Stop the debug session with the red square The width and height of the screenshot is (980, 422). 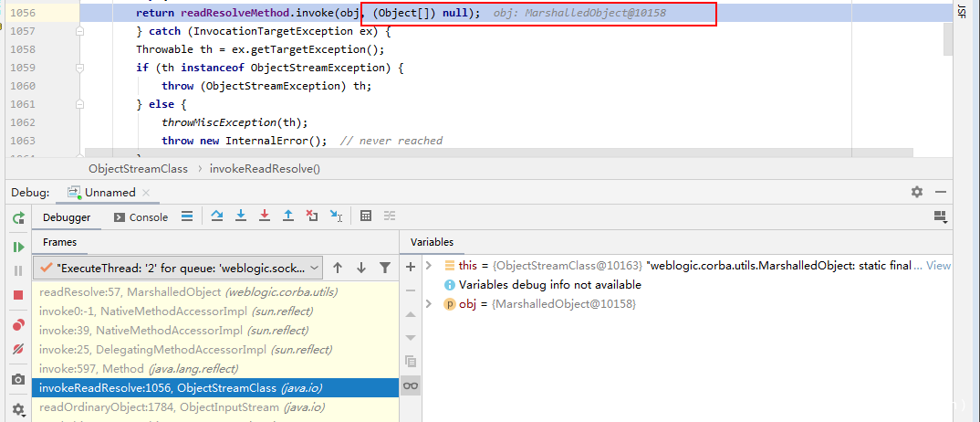(x=18, y=295)
